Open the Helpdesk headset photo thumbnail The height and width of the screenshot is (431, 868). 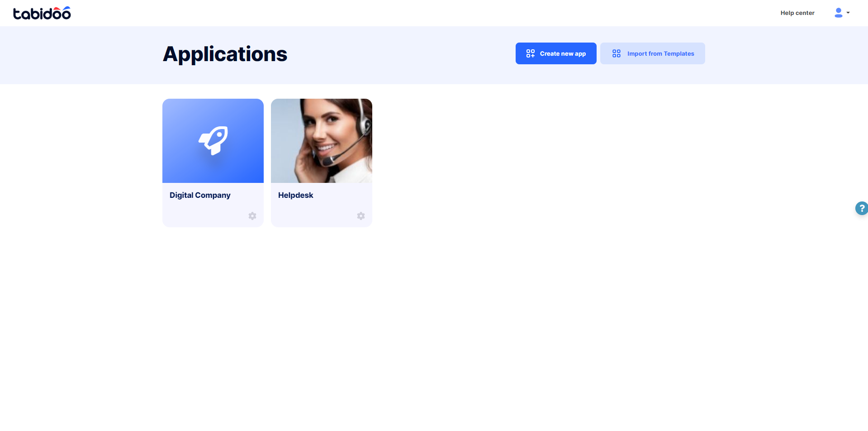coord(322,141)
